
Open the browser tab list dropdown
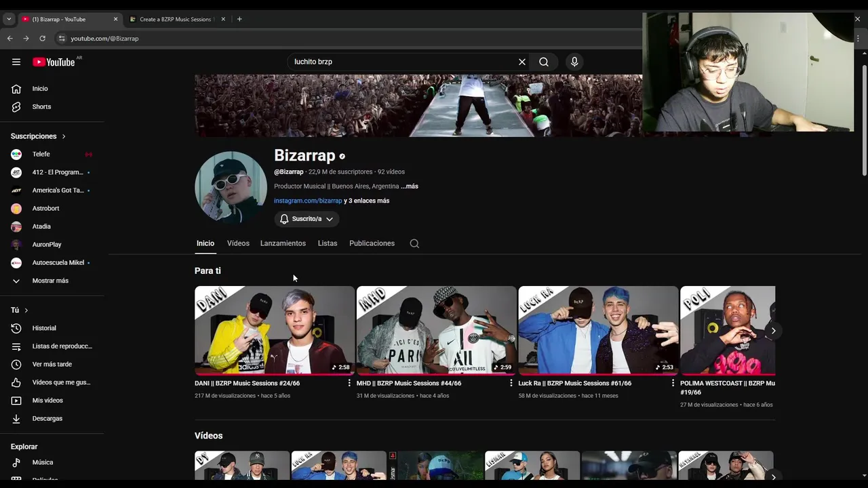[x=9, y=19]
